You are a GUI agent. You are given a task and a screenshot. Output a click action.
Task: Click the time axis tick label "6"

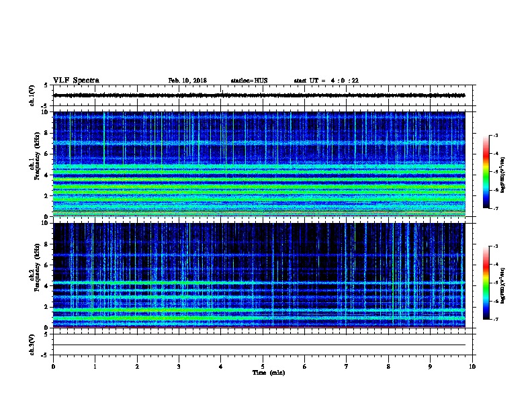[305, 367]
